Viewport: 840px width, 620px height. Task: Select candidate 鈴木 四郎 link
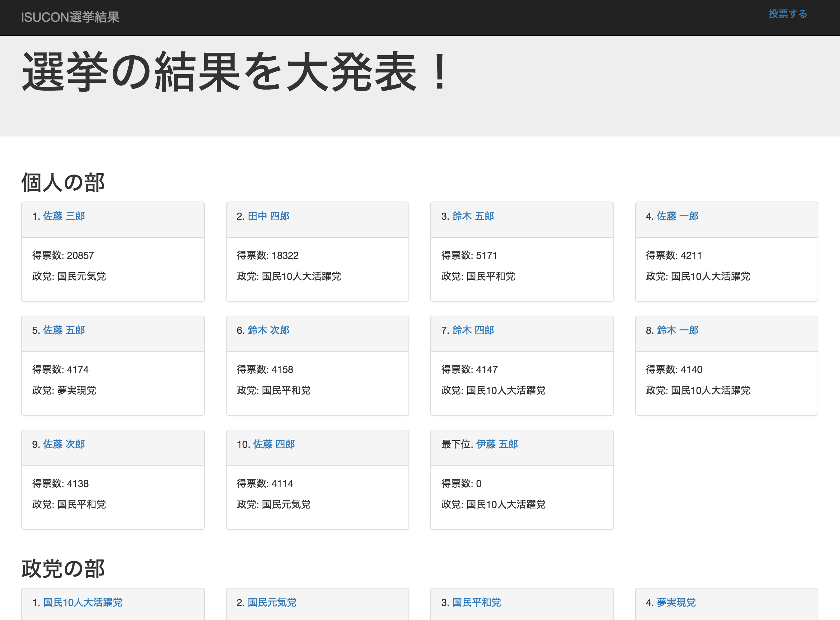(x=473, y=330)
